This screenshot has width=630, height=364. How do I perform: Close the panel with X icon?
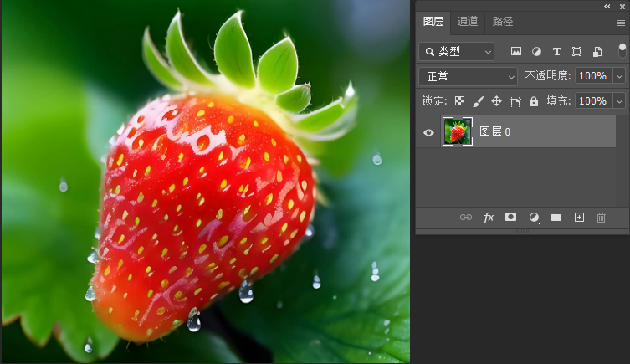point(622,7)
